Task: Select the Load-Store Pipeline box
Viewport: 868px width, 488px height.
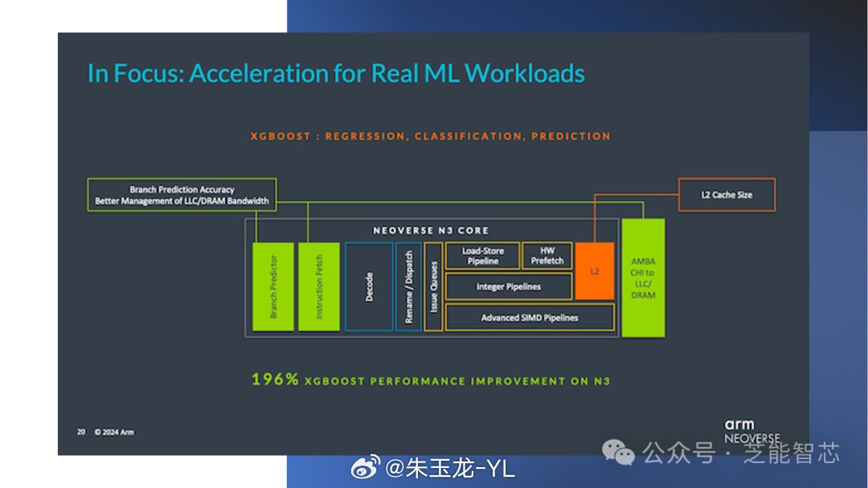Action: click(482, 256)
